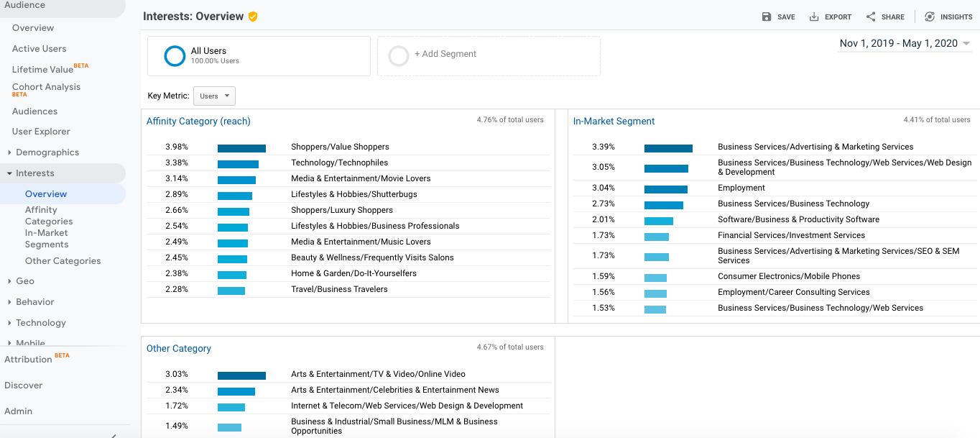Open the Affinity Category (reach) report link
The width and height of the screenshot is (980, 438).
click(198, 121)
